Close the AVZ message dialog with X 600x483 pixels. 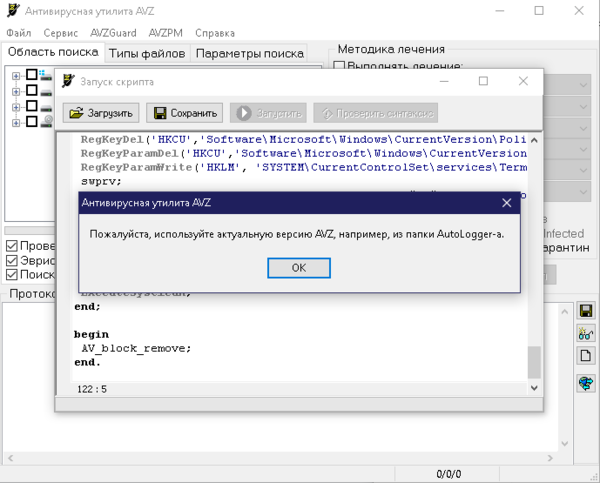point(507,203)
